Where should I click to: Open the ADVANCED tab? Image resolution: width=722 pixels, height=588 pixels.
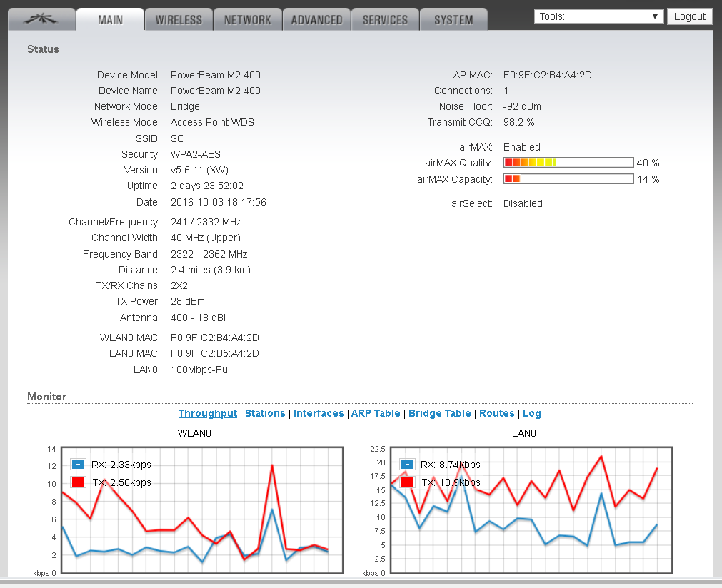tap(317, 19)
